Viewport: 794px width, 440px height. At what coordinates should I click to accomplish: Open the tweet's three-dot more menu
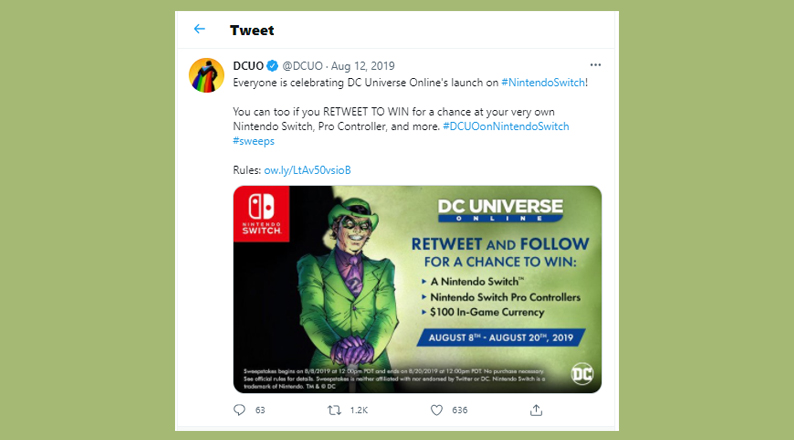(596, 65)
